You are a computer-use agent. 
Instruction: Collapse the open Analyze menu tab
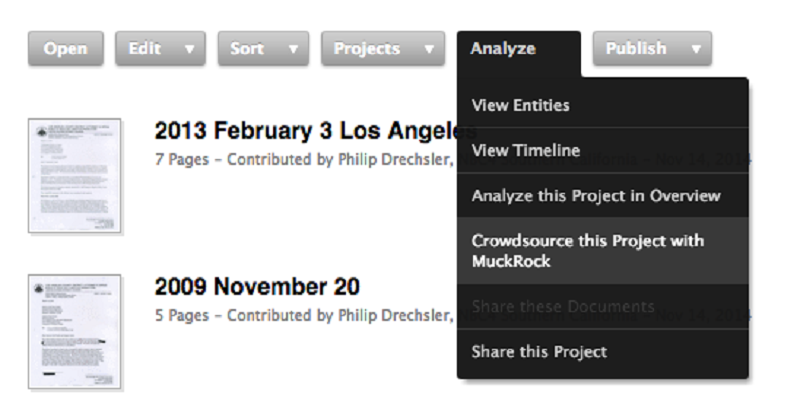point(519,49)
